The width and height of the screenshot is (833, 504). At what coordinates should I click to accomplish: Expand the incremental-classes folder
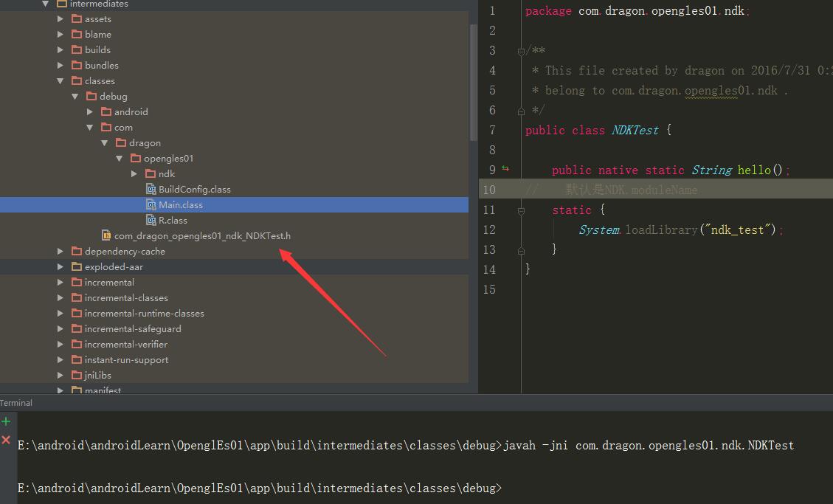[x=60, y=298]
